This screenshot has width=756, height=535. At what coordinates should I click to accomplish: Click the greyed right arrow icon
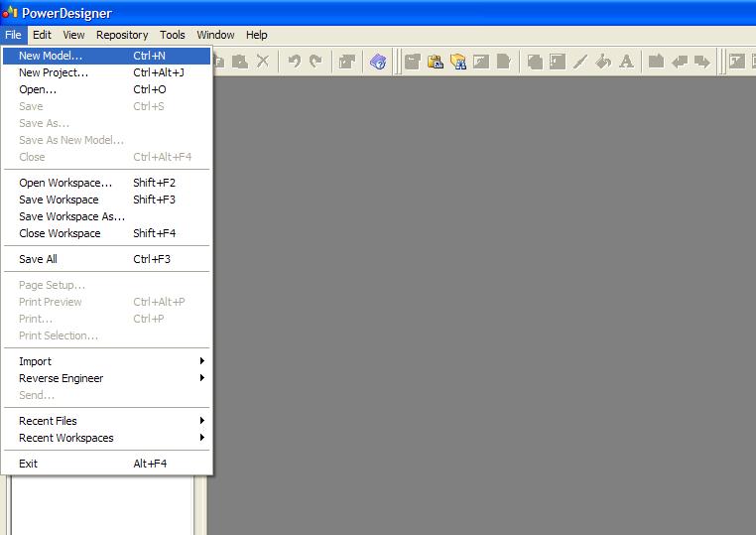[x=702, y=62]
